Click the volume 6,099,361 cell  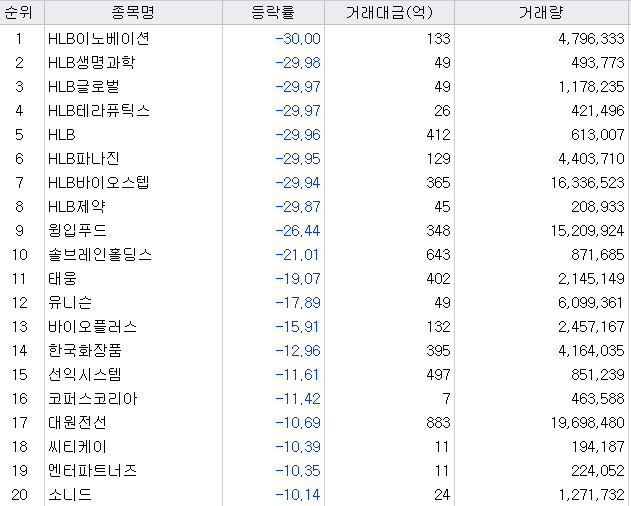click(591, 303)
